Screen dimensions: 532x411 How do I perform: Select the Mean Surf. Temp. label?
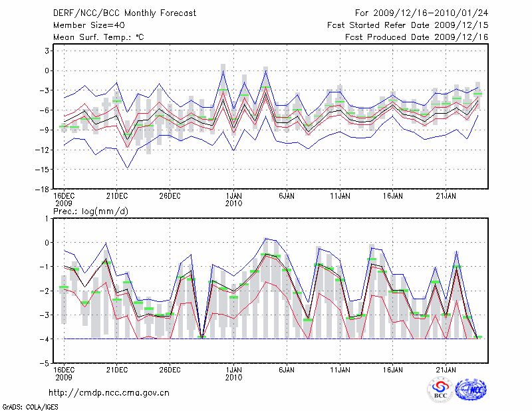point(98,37)
